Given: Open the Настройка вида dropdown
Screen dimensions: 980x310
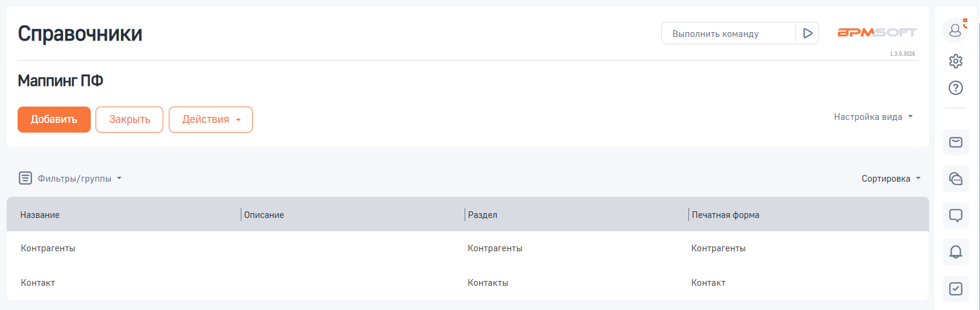Looking at the screenshot, I should 873,117.
